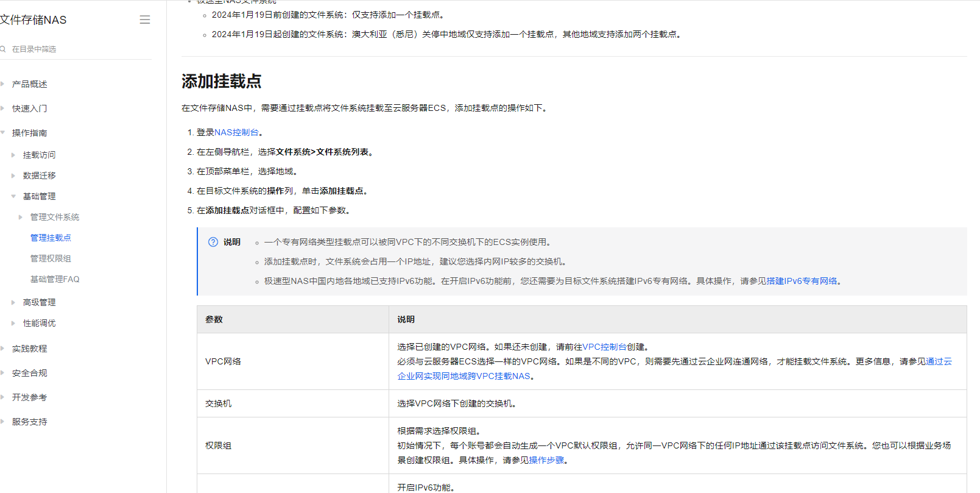Collapse the 操作指南 arrow
This screenshot has height=493, width=980.
coord(2,132)
